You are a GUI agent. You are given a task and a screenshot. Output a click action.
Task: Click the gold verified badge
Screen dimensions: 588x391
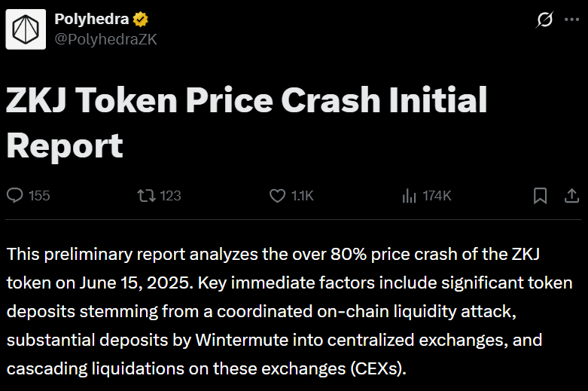pos(140,19)
